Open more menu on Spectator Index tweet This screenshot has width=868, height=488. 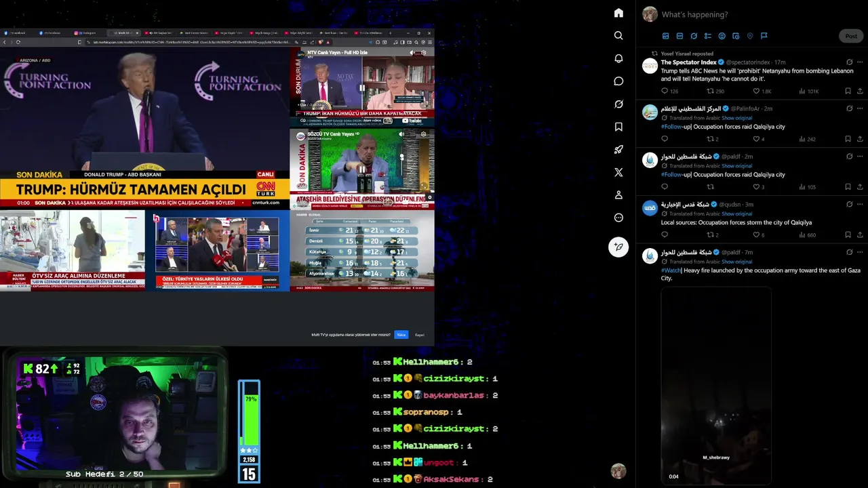860,62
